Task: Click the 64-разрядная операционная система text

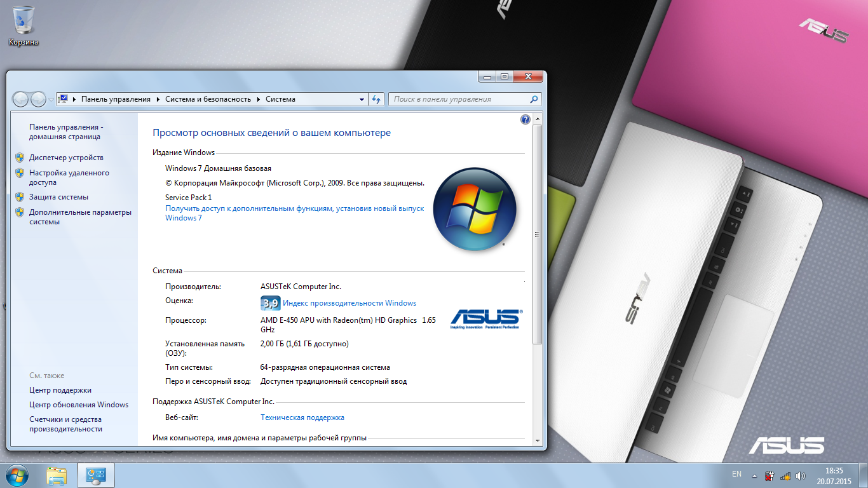Action: click(325, 367)
